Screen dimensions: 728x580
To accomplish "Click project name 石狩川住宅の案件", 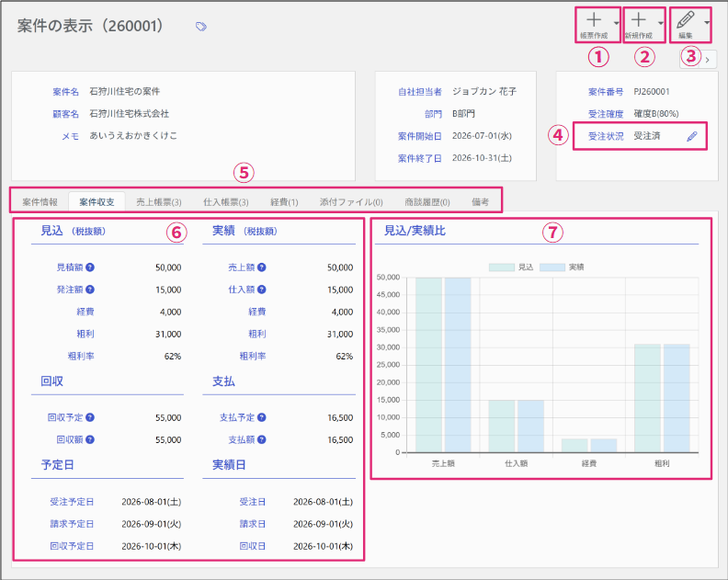I will click(x=124, y=92).
